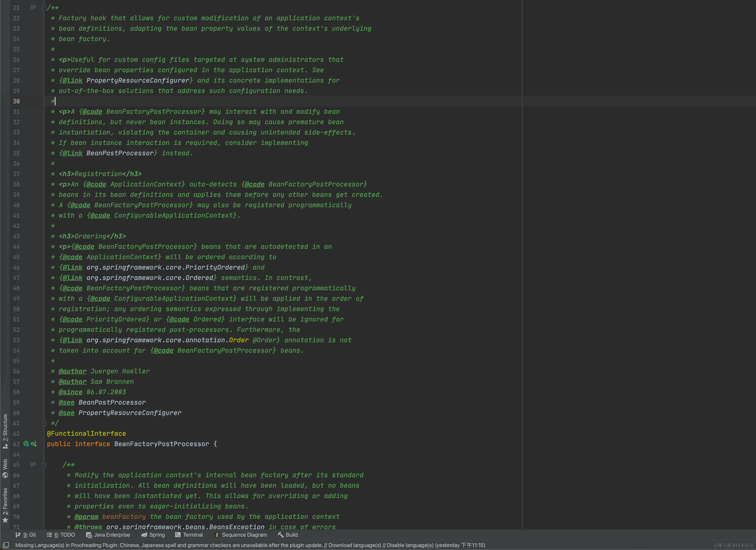Click the Favorites star icon in left sidebar
This screenshot has width=756, height=550.
tap(5, 520)
